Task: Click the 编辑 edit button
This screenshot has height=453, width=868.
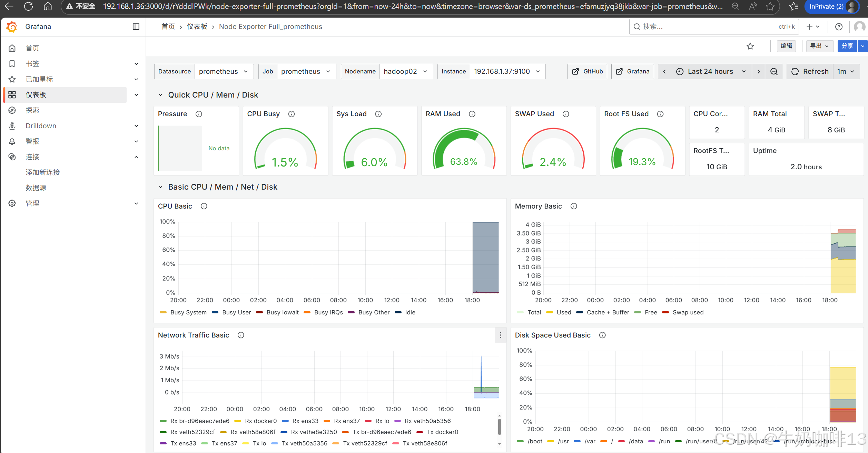Action: click(786, 46)
